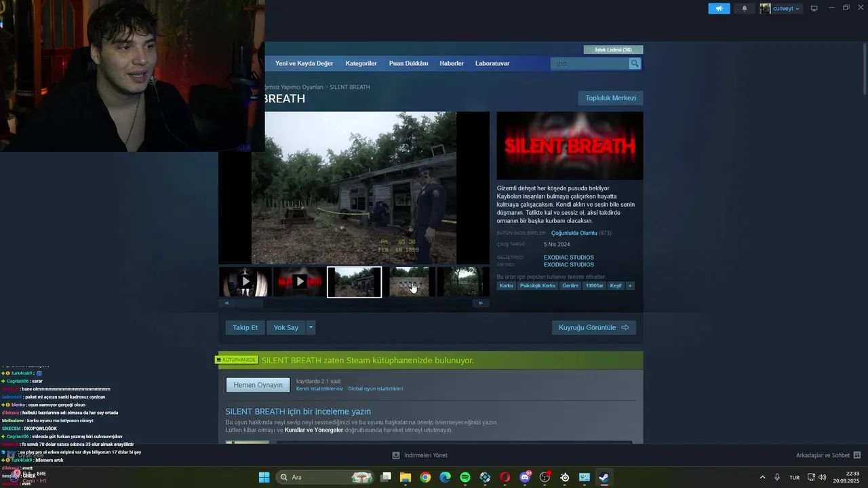Open Task View in the taskbar

pos(386,477)
